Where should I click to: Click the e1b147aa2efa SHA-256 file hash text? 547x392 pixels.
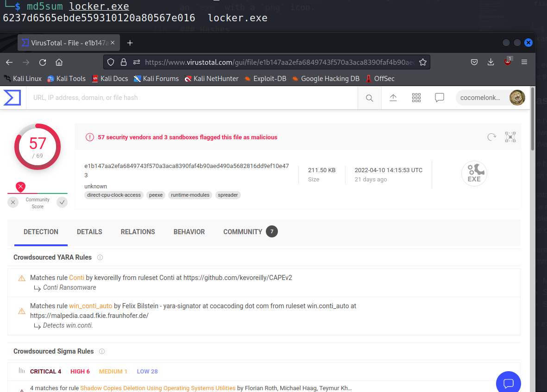click(187, 170)
